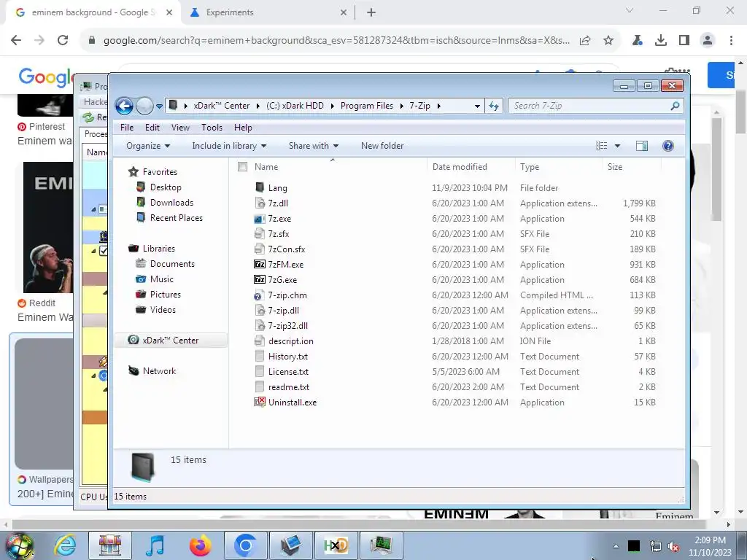Open the File menu
The height and width of the screenshot is (560, 747).
pyautogui.click(x=127, y=128)
